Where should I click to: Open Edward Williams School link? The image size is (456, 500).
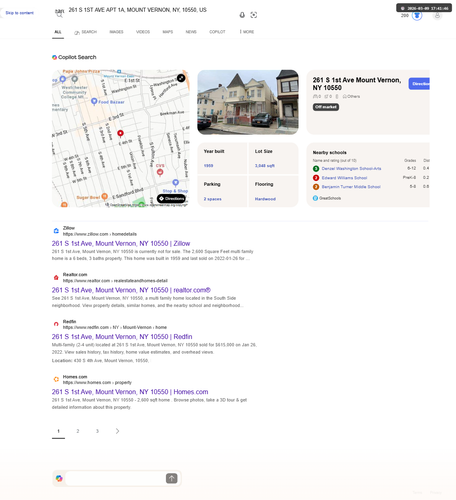click(x=344, y=178)
